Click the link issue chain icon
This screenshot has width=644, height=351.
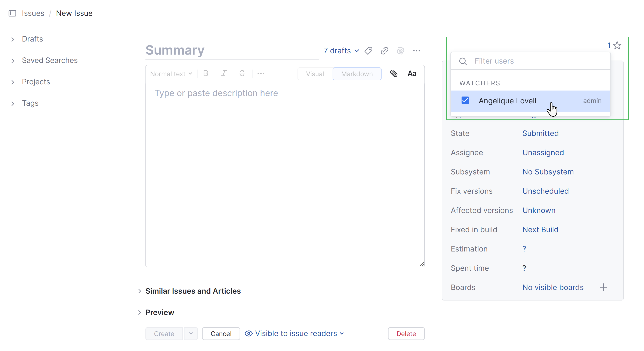[x=384, y=51]
